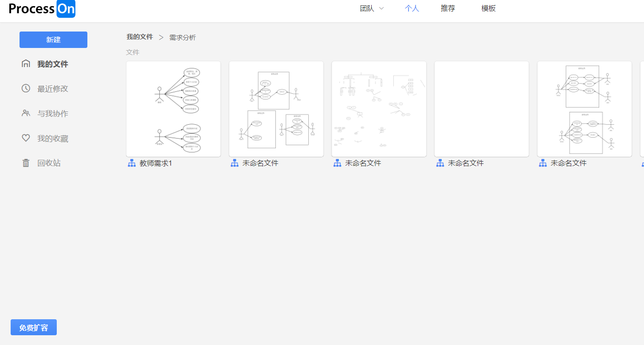
Task: Click the ProcessOn logo
Action: [42, 9]
